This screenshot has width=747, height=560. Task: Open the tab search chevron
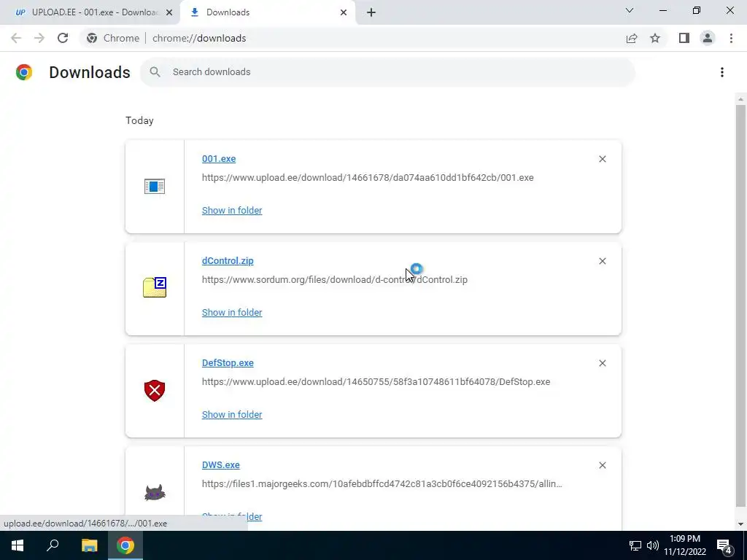(x=630, y=10)
